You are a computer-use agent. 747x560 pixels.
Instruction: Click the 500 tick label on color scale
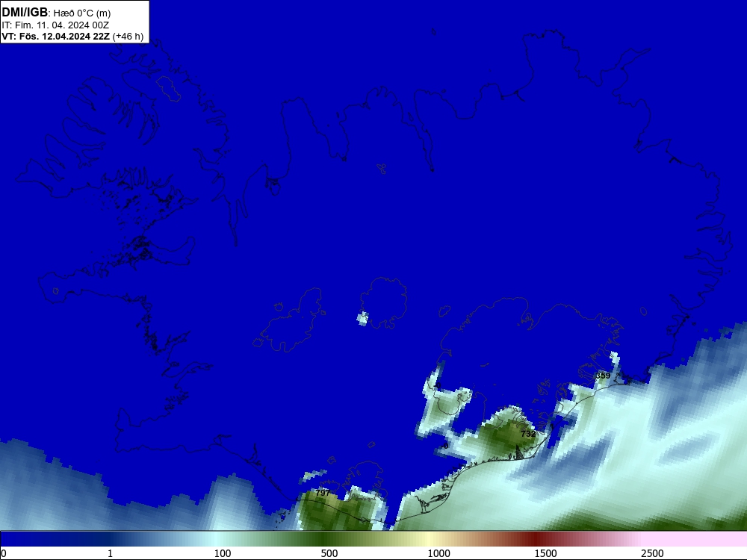point(329,553)
